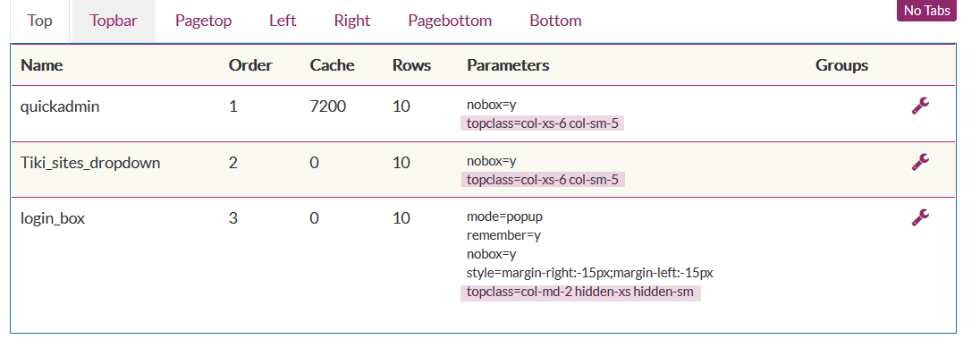Select the Topbar tab

click(114, 21)
